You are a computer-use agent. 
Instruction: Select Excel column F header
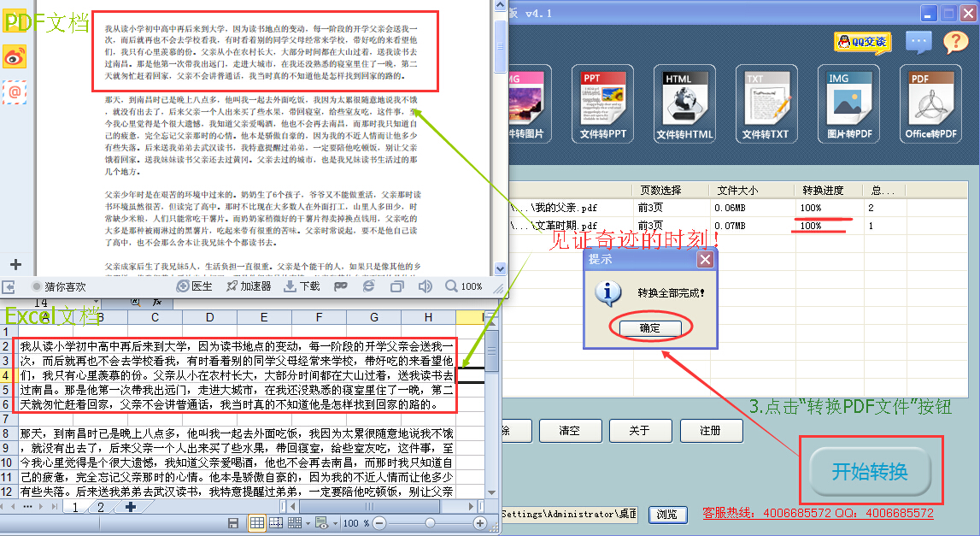pos(319,318)
